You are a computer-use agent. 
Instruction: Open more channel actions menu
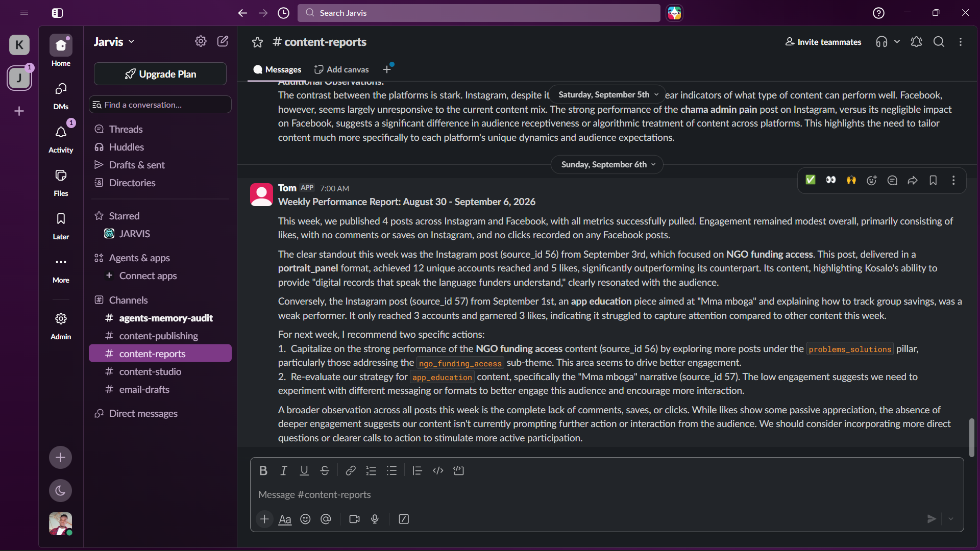coord(961,42)
